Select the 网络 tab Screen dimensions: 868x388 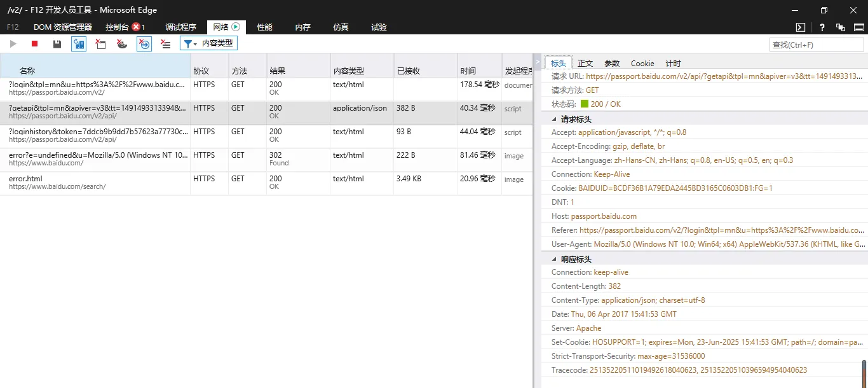226,27
